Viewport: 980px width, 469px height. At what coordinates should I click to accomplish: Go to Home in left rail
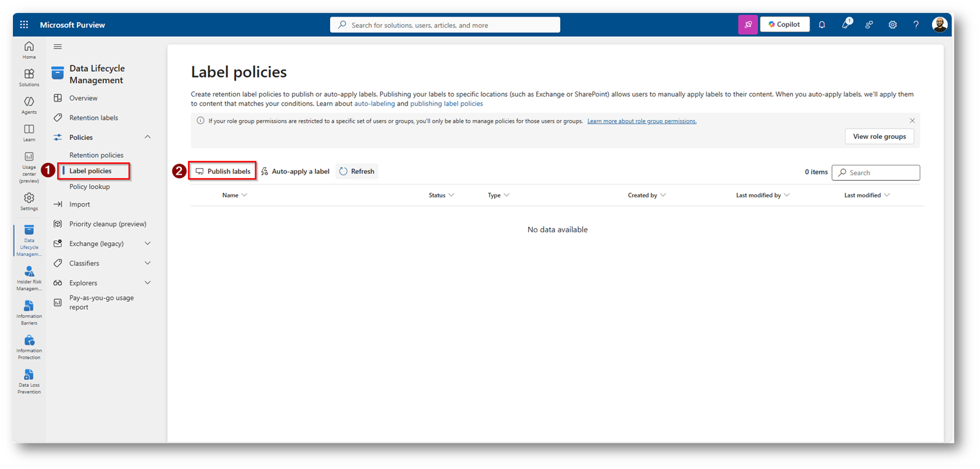coord(29,50)
